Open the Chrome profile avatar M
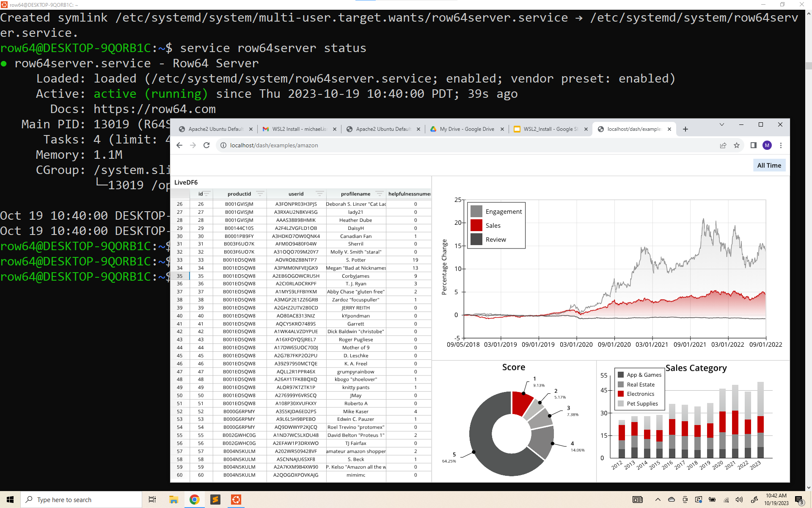812x508 pixels. [767, 145]
